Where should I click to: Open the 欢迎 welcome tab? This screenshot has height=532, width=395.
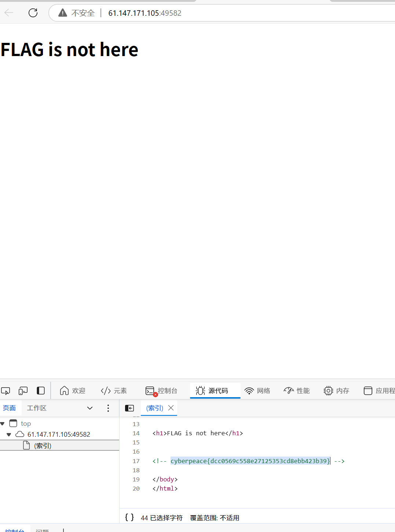pos(73,391)
